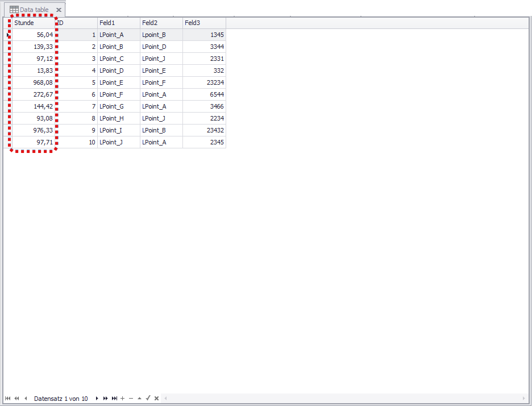Skip back one page of records
Screen dimensions: 532x406
16,398
